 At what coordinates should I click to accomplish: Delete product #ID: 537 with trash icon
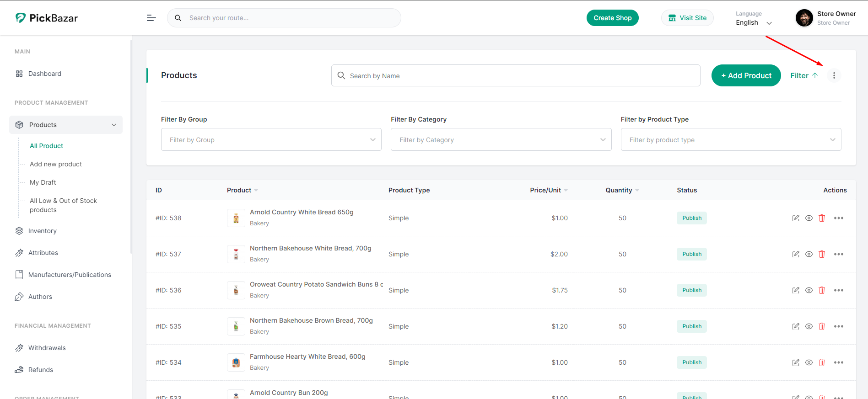pos(821,254)
